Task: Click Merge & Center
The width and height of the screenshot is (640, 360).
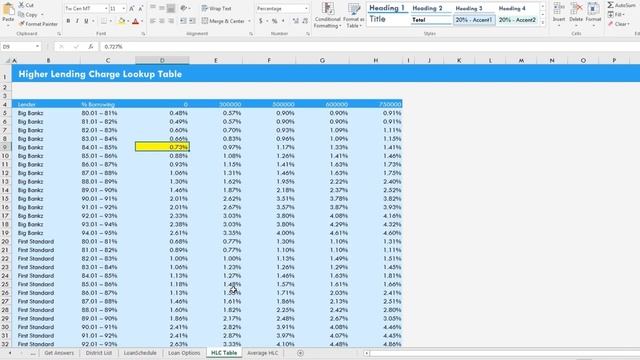Action: pyautogui.click(x=223, y=21)
